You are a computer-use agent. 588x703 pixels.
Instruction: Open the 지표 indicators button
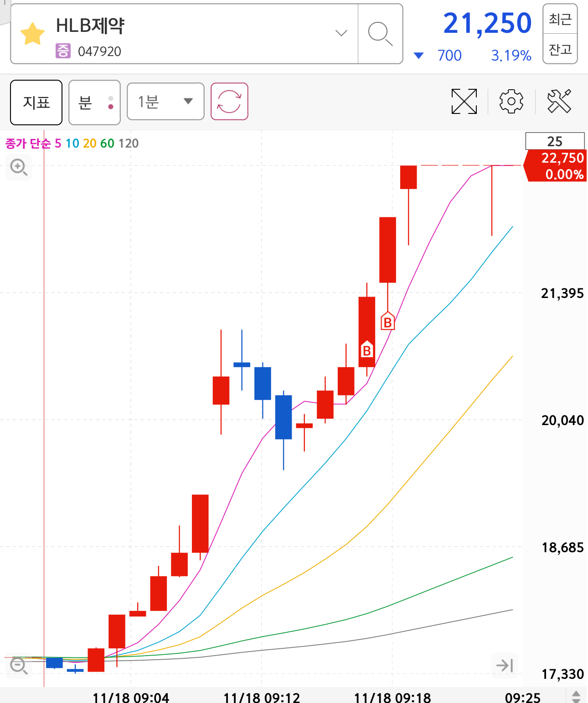point(36,102)
